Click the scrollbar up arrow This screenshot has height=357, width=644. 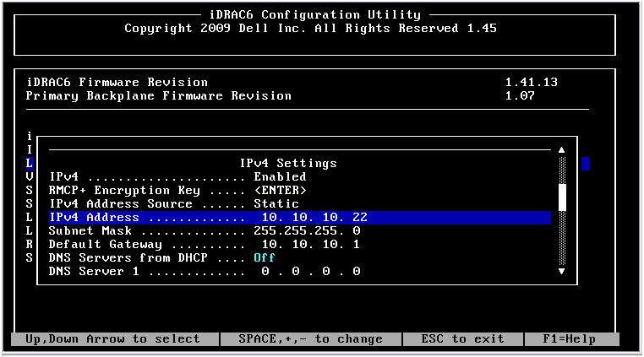[x=562, y=150]
